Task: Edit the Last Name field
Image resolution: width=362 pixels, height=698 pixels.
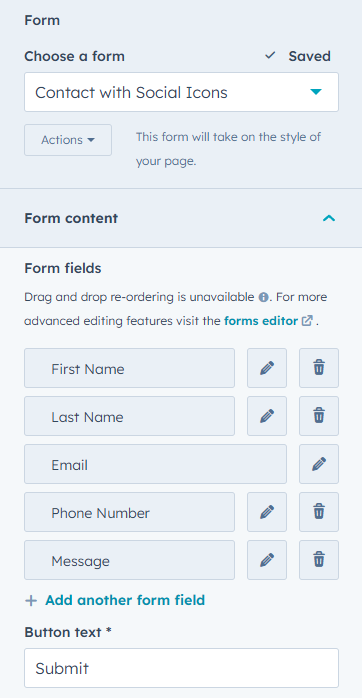Action: point(267,416)
